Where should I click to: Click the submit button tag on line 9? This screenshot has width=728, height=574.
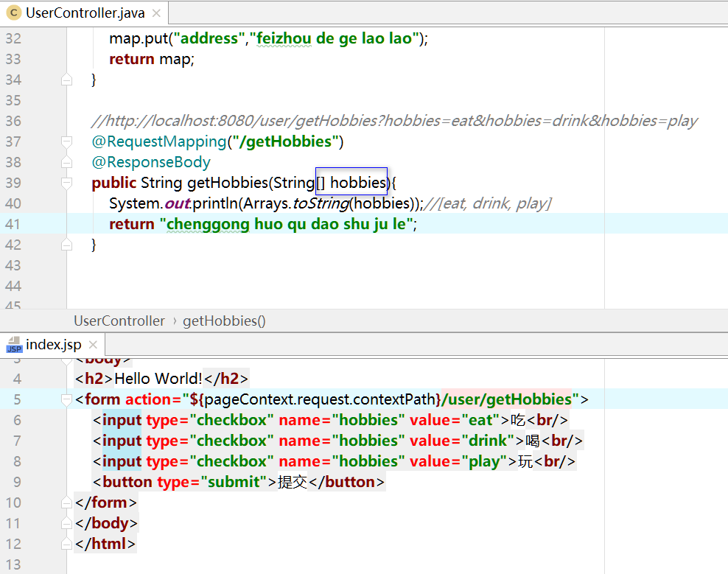(239, 482)
